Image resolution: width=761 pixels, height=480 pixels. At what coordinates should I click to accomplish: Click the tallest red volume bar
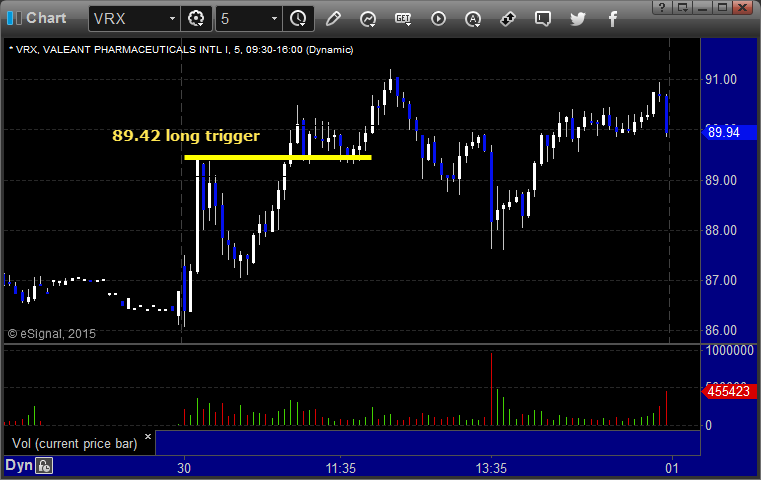coord(491,389)
